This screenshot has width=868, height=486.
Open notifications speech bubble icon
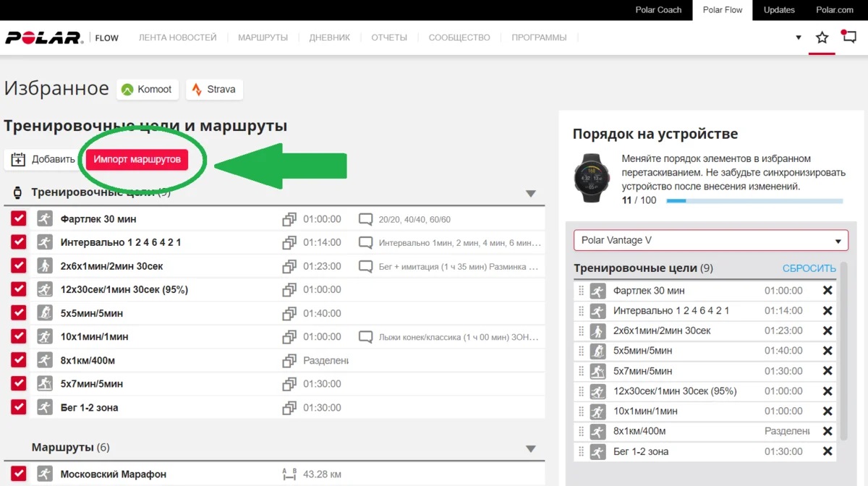(848, 38)
